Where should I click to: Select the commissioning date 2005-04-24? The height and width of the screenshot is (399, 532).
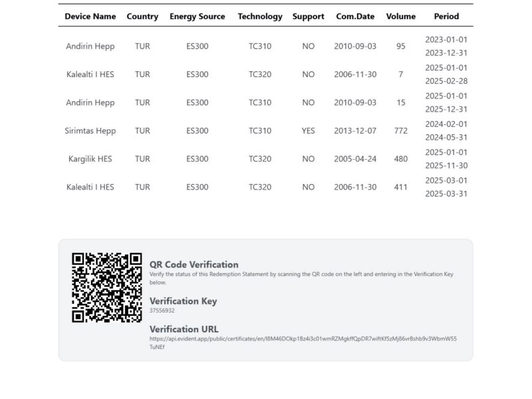coord(355,159)
